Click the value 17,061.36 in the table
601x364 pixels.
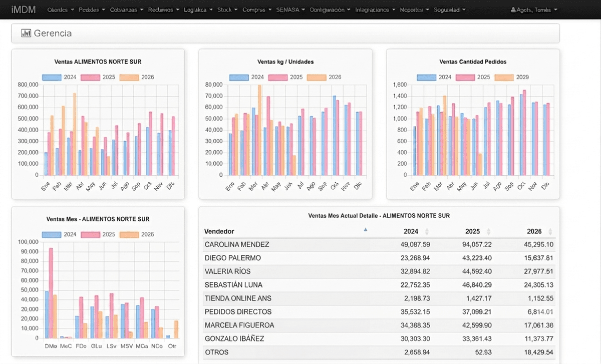538,325
